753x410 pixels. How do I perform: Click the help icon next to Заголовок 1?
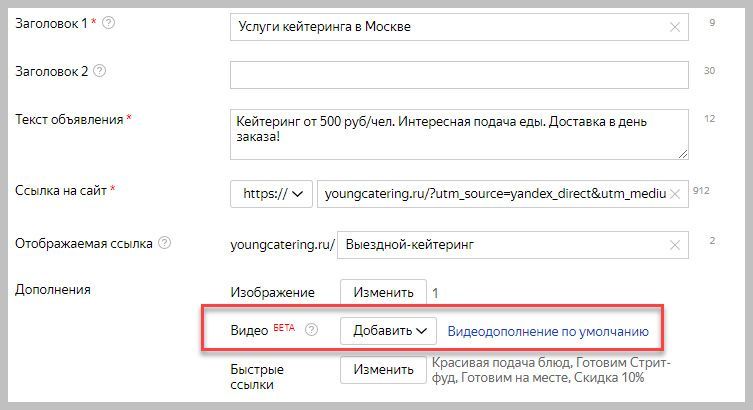pos(109,23)
